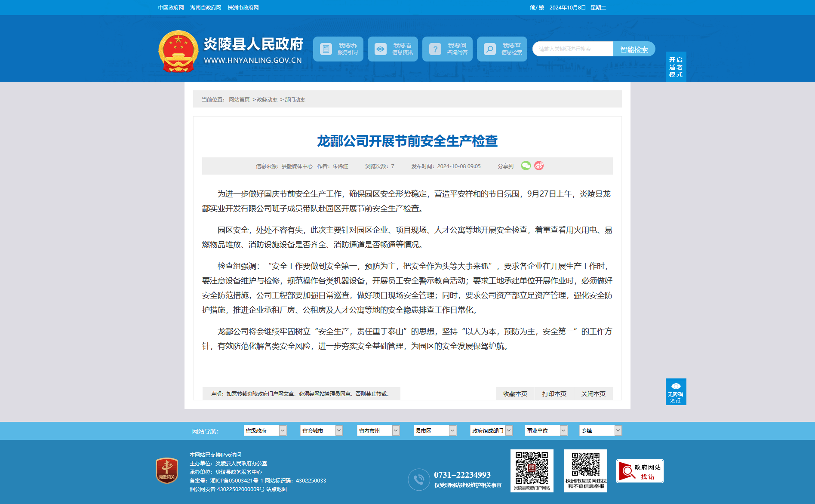The height and width of the screenshot is (504, 815).
Task: Share article via Weibo icon
Action: pos(539,166)
